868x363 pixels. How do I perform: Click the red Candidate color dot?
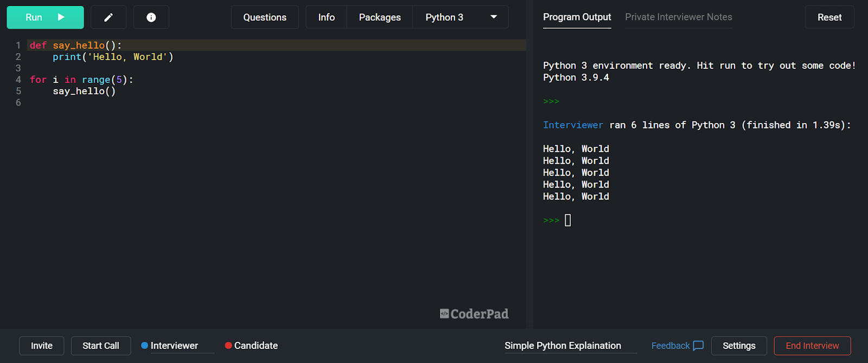coord(228,346)
